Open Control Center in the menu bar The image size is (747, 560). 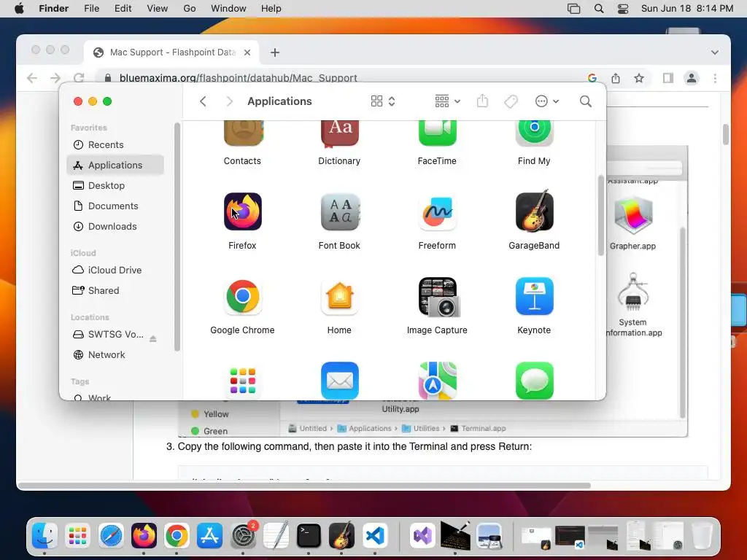623,9
